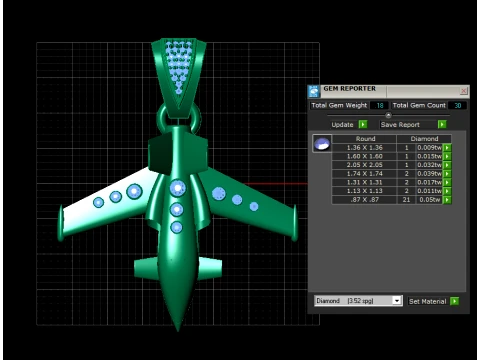Image resolution: width=480 pixels, height=360 pixels.
Task: Click the Set Material label
Action: point(428,301)
